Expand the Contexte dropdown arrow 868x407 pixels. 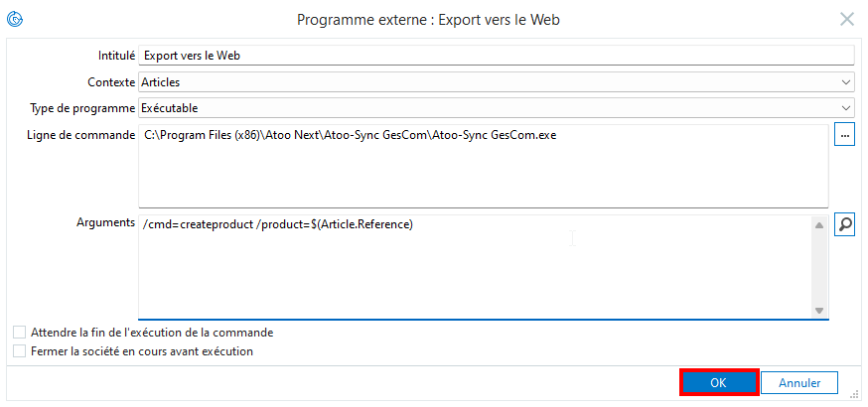point(845,82)
